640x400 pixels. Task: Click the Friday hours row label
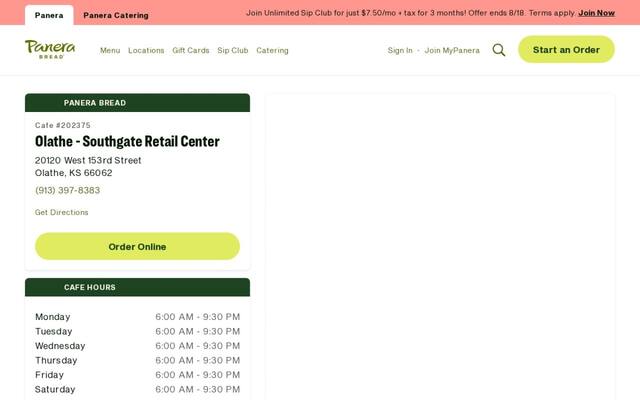click(x=49, y=375)
